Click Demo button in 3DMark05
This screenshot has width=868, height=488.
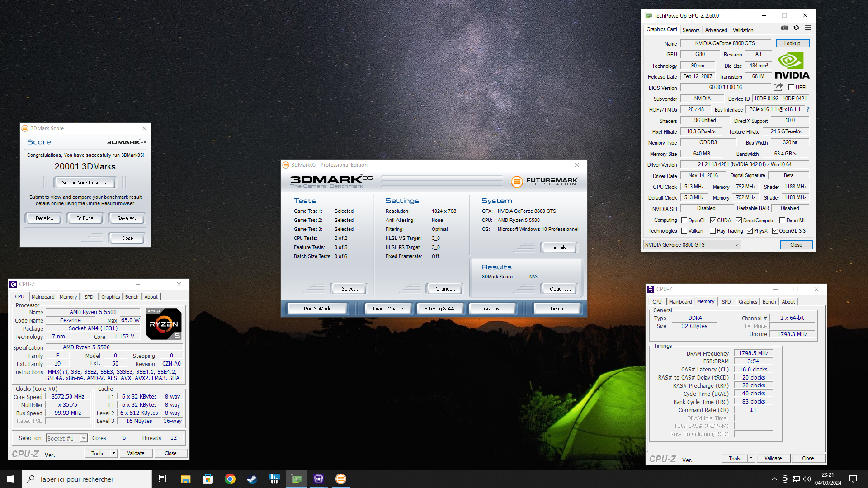(558, 309)
